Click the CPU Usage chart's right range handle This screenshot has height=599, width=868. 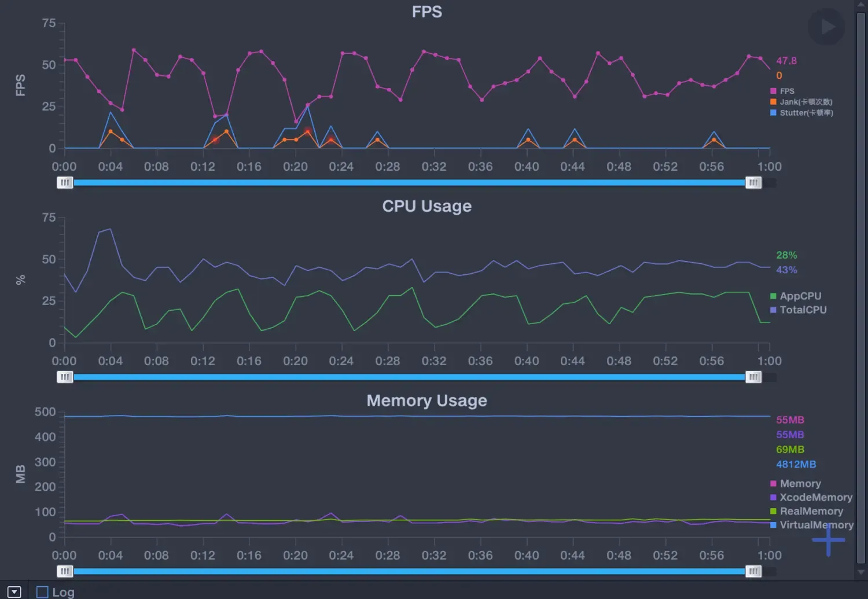click(753, 377)
